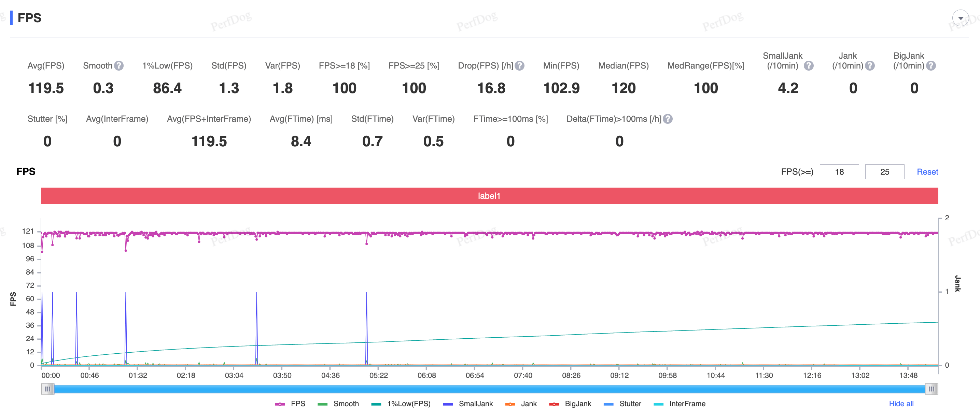Image resolution: width=980 pixels, height=412 pixels.
Task: Click the Drop(FPS) [/h] help icon
Action: click(520, 66)
